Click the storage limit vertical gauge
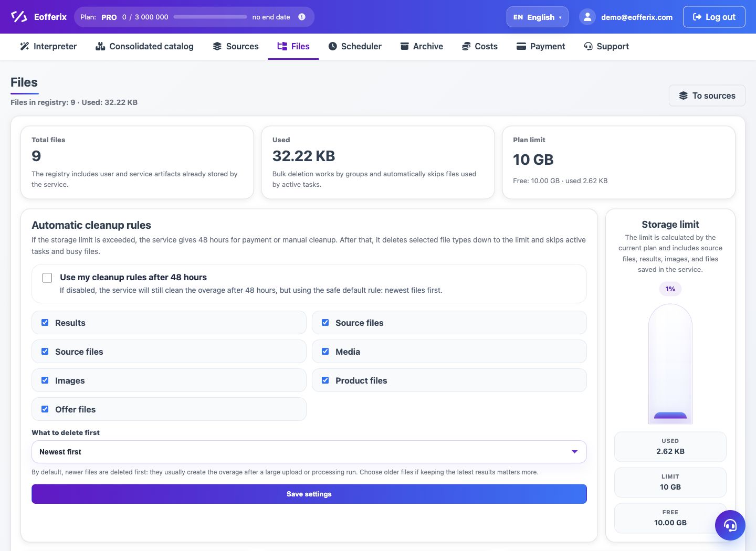 coord(670,364)
